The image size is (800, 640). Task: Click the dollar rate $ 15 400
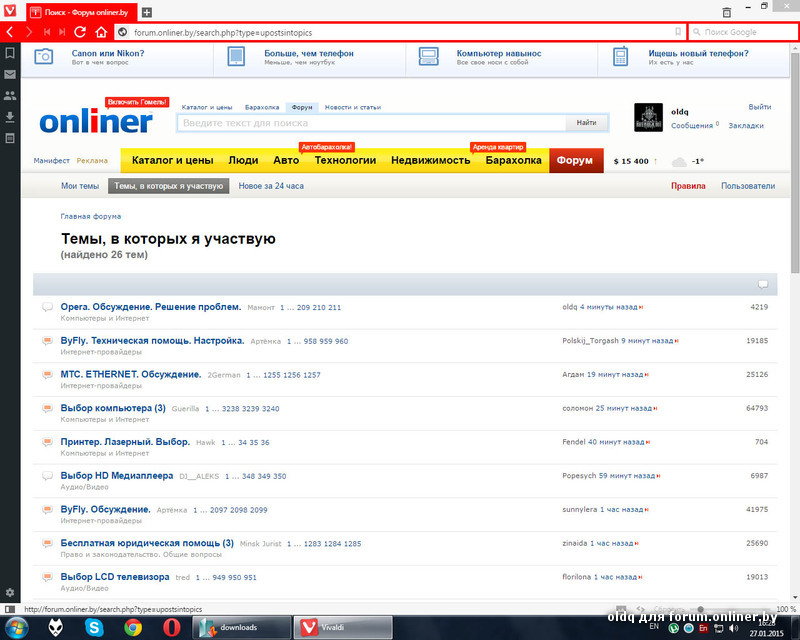click(631, 161)
